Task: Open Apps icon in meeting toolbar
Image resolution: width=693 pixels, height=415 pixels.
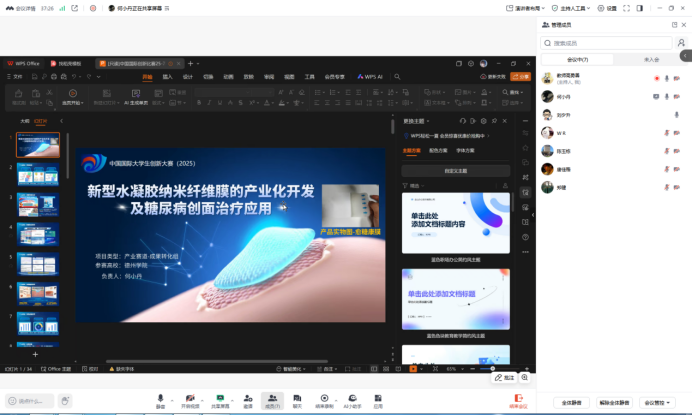Action: [378, 399]
